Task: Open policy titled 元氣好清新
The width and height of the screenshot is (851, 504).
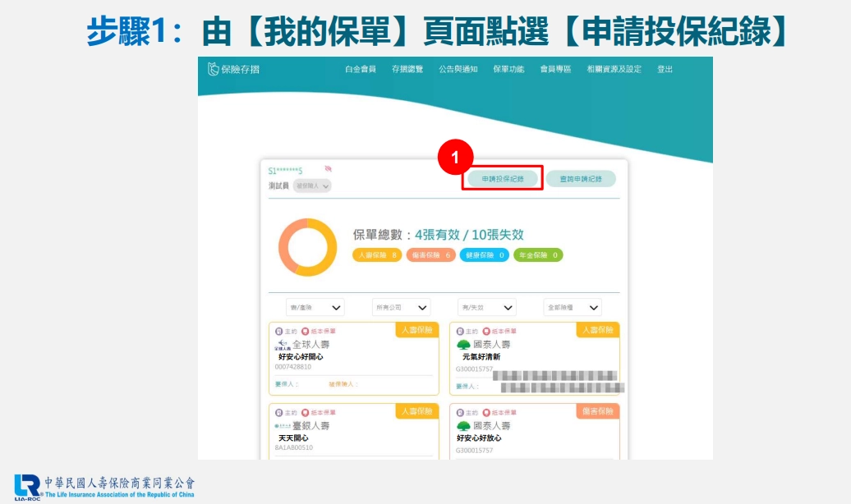Action: click(481, 357)
